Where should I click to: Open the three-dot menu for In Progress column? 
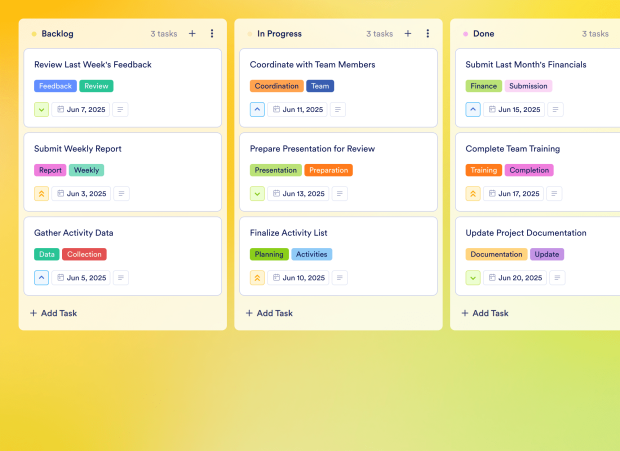point(428,33)
